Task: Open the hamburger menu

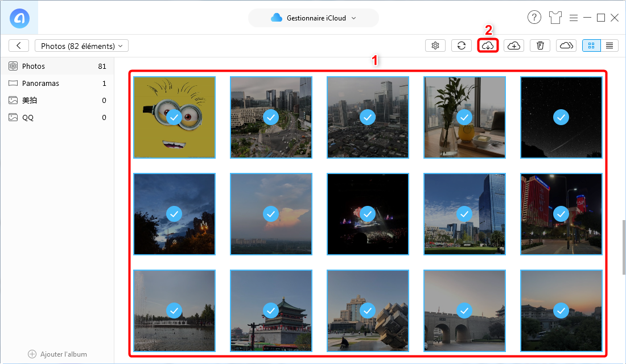Action: click(x=574, y=17)
